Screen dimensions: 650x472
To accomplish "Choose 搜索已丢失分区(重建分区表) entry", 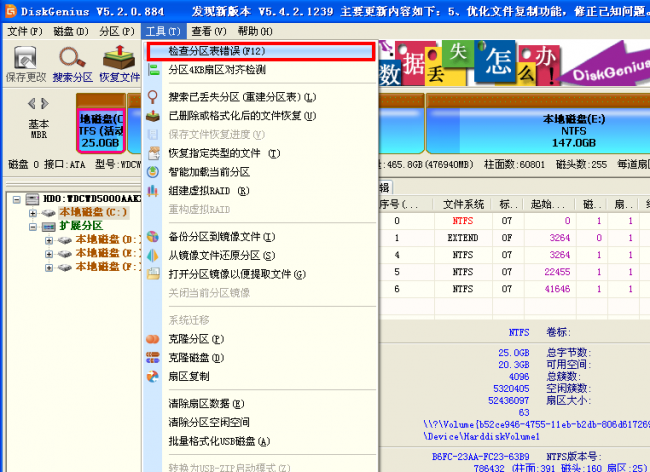I will [261, 97].
